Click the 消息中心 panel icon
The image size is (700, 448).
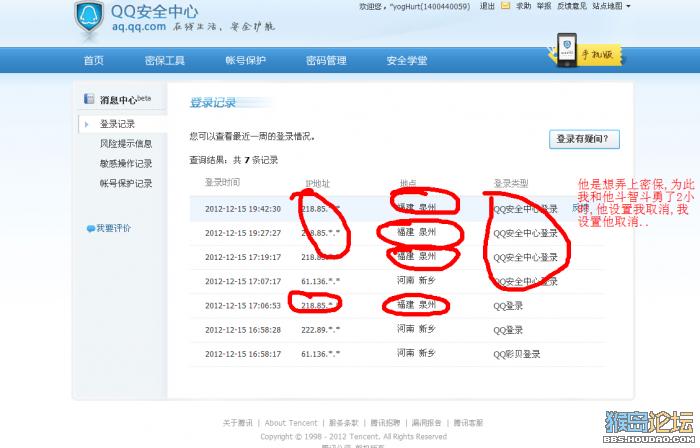click(89, 99)
